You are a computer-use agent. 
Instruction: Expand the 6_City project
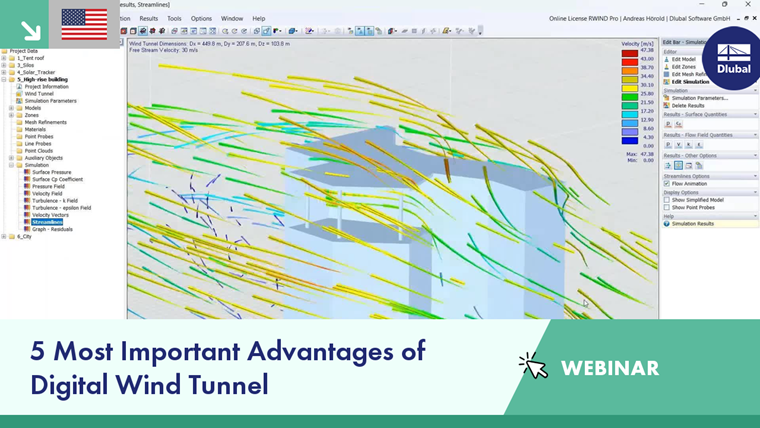pos(4,237)
